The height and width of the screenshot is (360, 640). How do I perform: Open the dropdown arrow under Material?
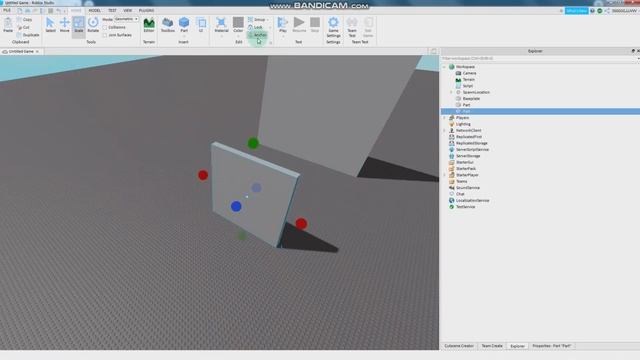point(221,37)
